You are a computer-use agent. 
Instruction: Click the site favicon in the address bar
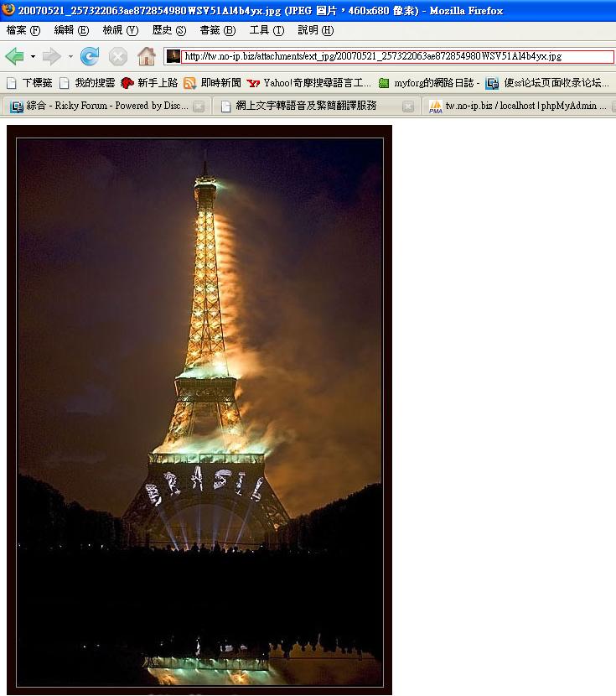[x=173, y=56]
